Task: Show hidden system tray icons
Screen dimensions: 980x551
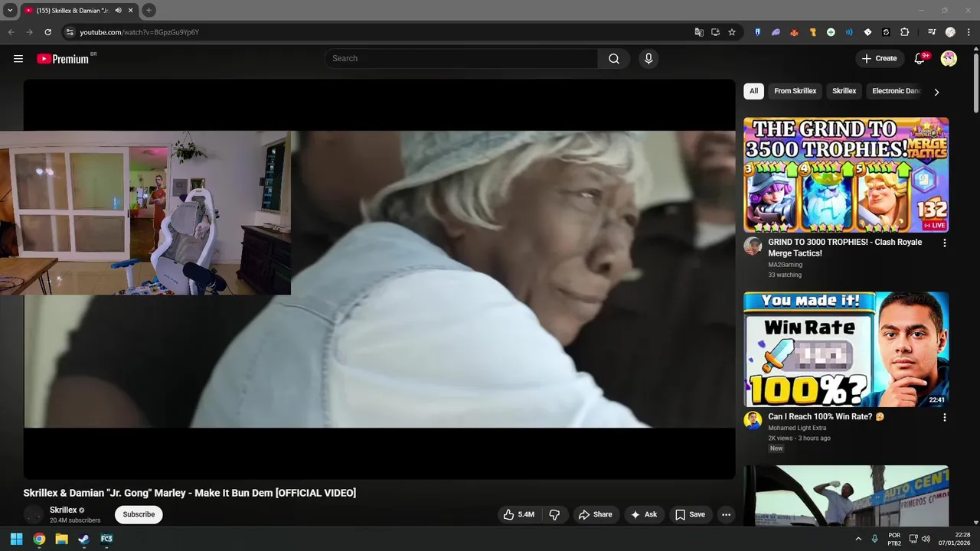Action: pos(857,539)
